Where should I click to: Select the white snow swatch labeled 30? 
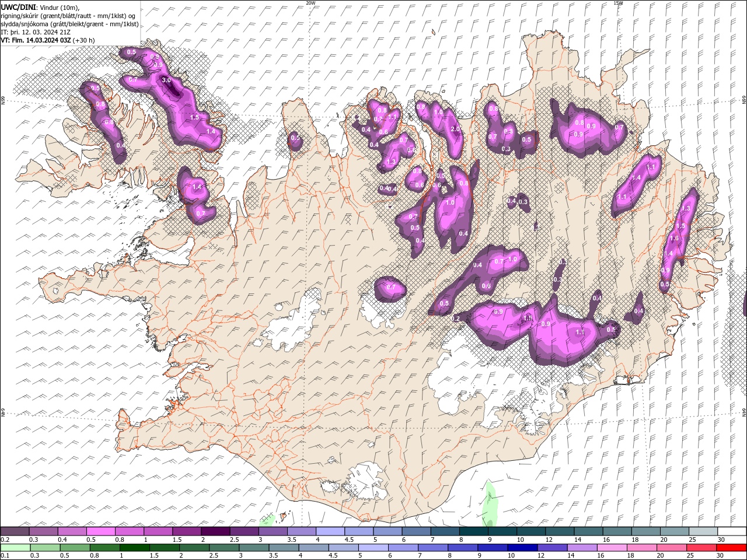tap(732, 531)
